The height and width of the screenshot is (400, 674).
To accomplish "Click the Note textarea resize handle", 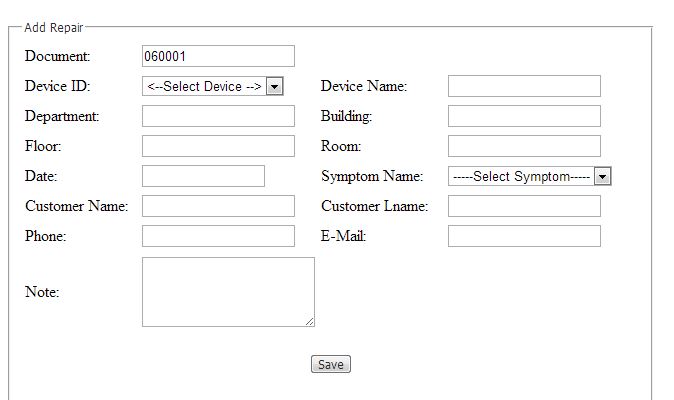I will 310,322.
